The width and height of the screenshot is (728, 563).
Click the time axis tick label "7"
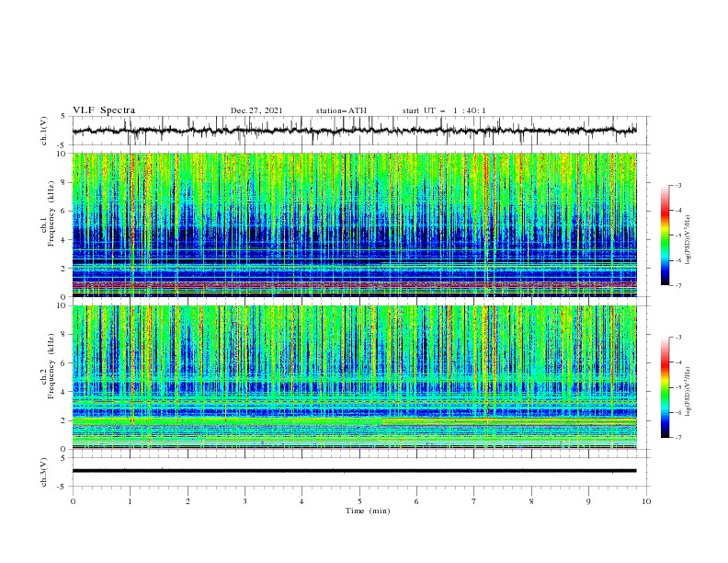474,501
